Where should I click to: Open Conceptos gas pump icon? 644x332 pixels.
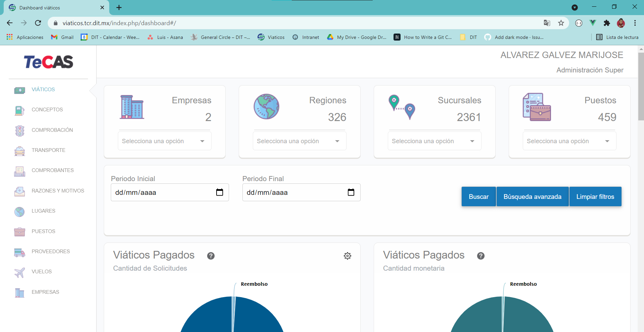pos(19,110)
